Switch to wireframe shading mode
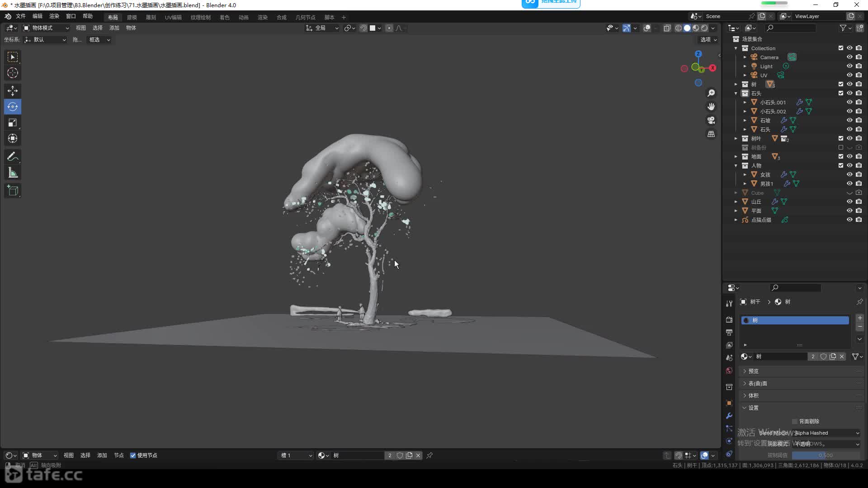Viewport: 868px width, 488px height. click(679, 28)
